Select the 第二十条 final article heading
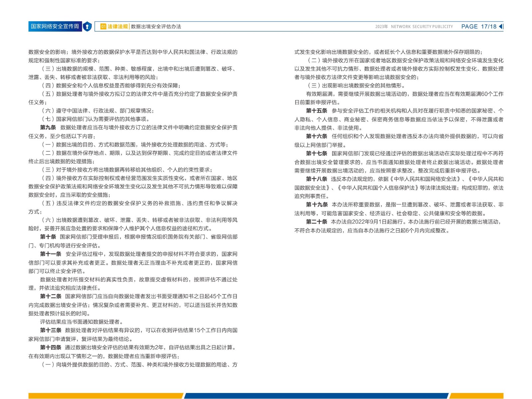 coord(317,222)
